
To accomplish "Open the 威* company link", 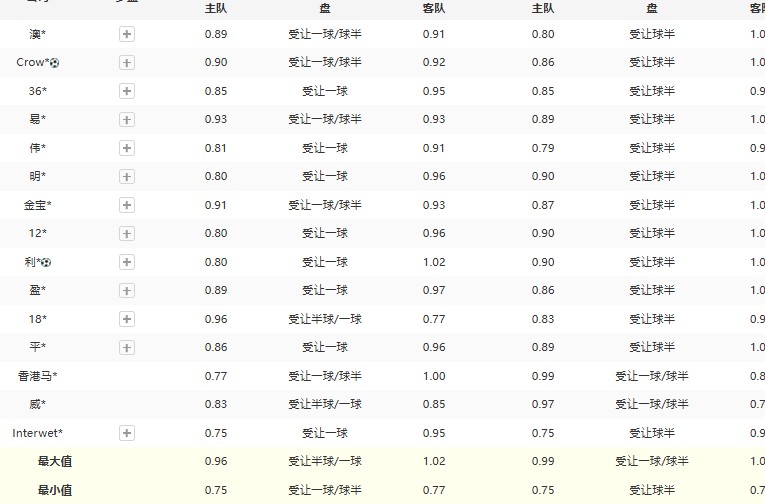I will tap(37, 404).
